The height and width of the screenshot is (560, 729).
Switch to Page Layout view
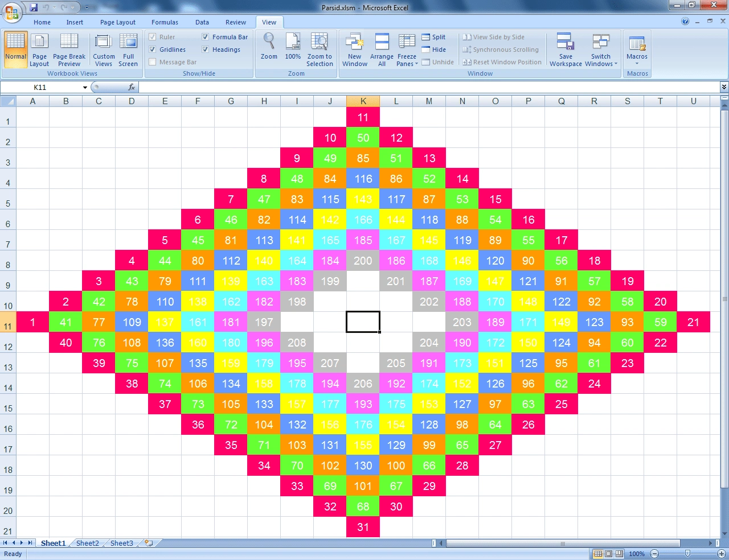click(39, 50)
